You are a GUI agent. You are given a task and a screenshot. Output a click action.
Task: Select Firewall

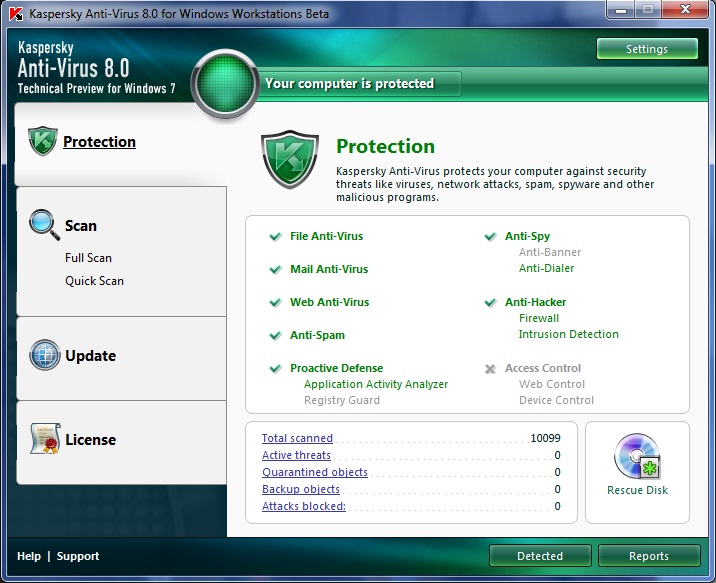(x=538, y=318)
